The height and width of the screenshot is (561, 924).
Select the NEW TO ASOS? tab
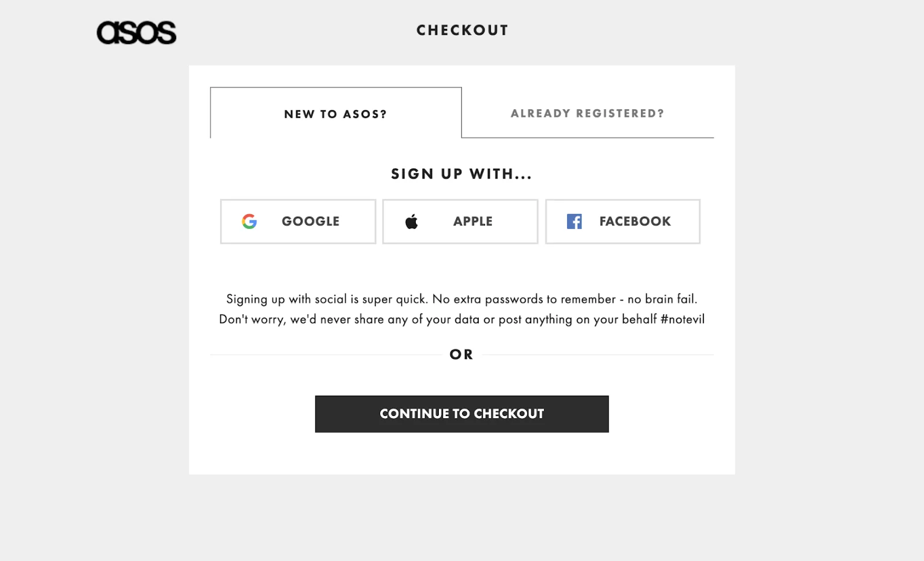335,114
